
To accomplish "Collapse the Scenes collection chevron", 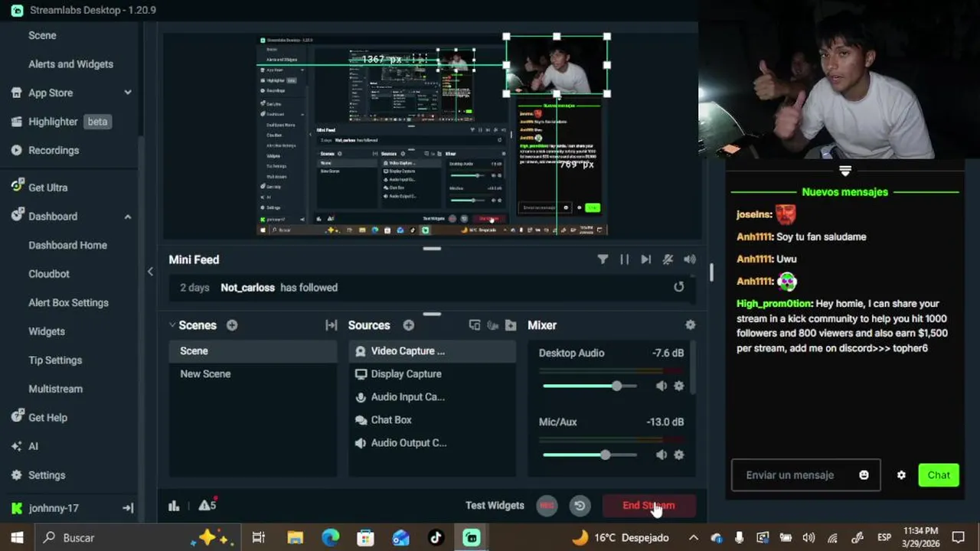I will 172,325.
